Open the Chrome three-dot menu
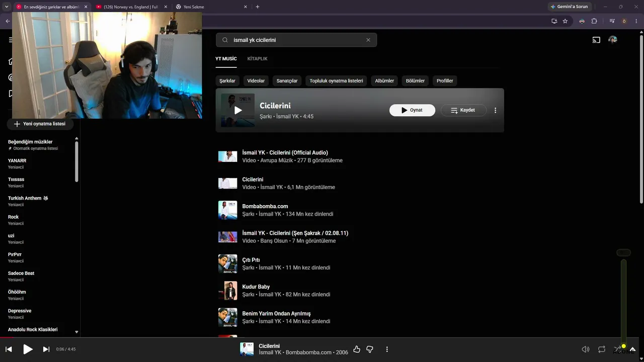 (x=636, y=21)
